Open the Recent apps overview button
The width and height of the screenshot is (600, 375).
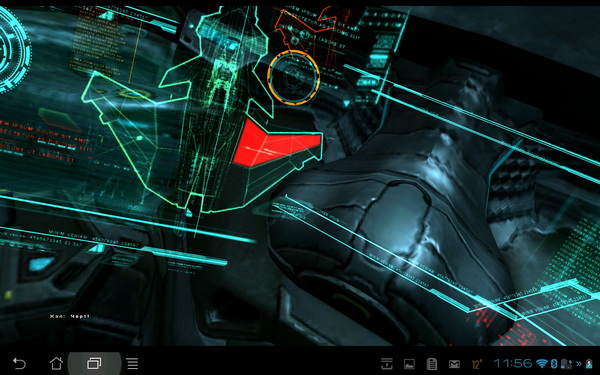(94, 363)
